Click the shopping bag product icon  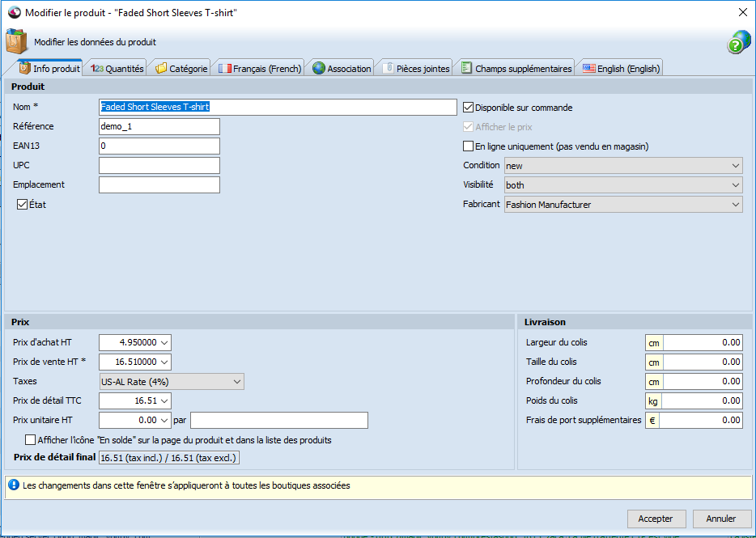pyautogui.click(x=16, y=41)
